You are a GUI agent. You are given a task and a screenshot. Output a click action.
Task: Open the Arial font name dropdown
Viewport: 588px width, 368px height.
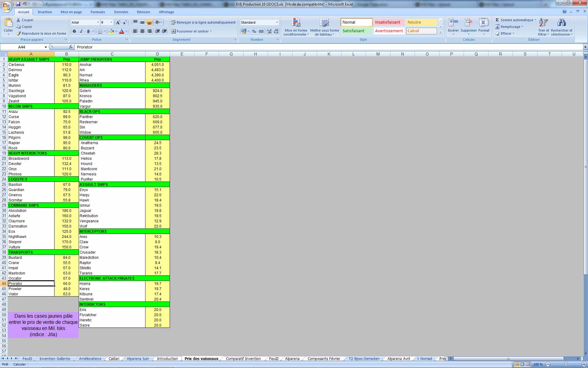pyautogui.click(x=98, y=22)
